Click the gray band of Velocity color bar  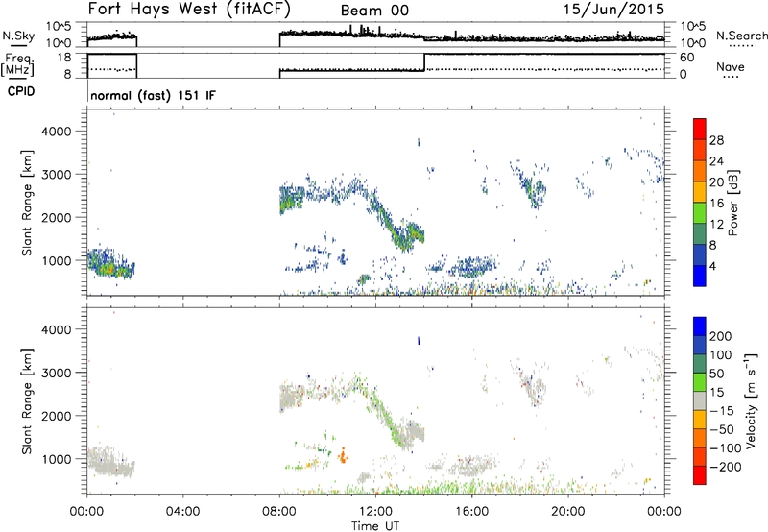tap(700, 401)
